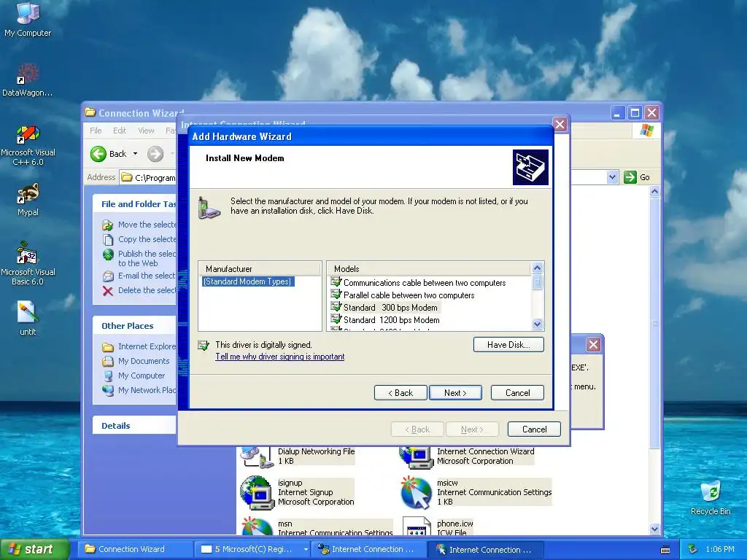Switch to Connection Wizard taskbar button
Viewport: 747px width, 560px height.
(135, 549)
